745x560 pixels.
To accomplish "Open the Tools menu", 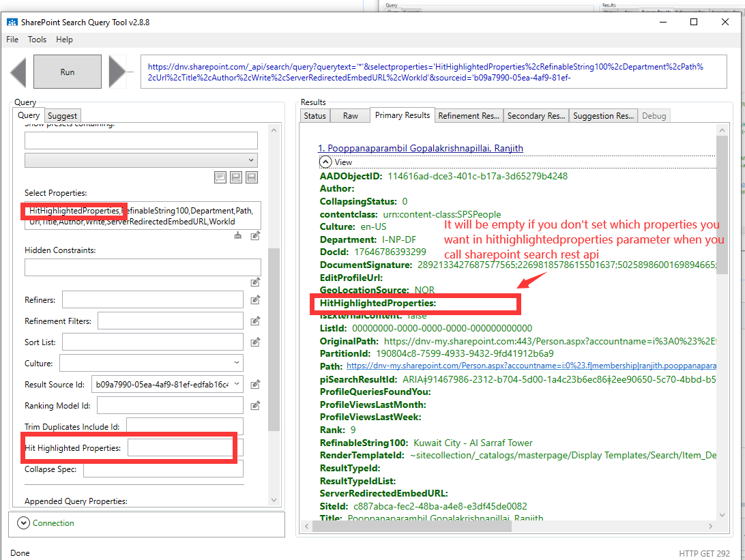I will [37, 39].
